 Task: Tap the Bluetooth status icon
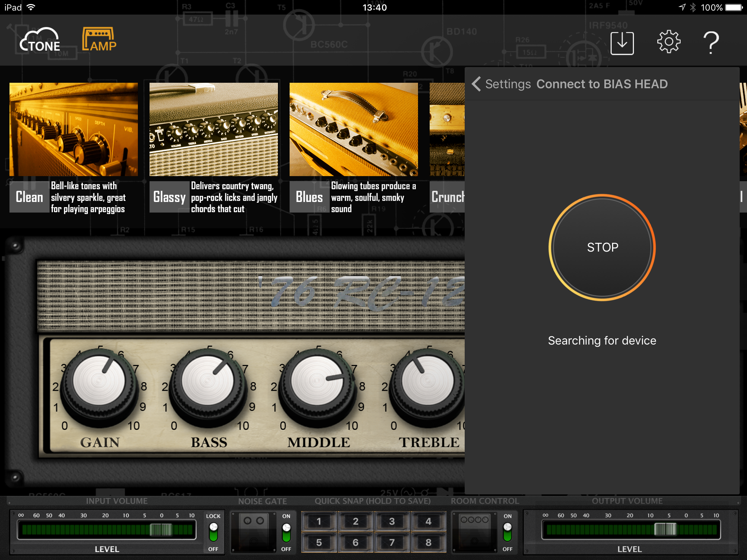(693, 7)
